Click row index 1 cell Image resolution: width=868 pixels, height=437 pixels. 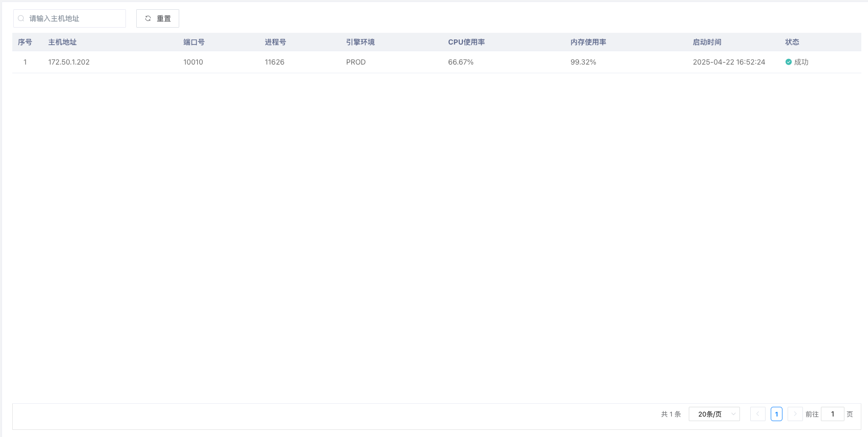tap(25, 62)
